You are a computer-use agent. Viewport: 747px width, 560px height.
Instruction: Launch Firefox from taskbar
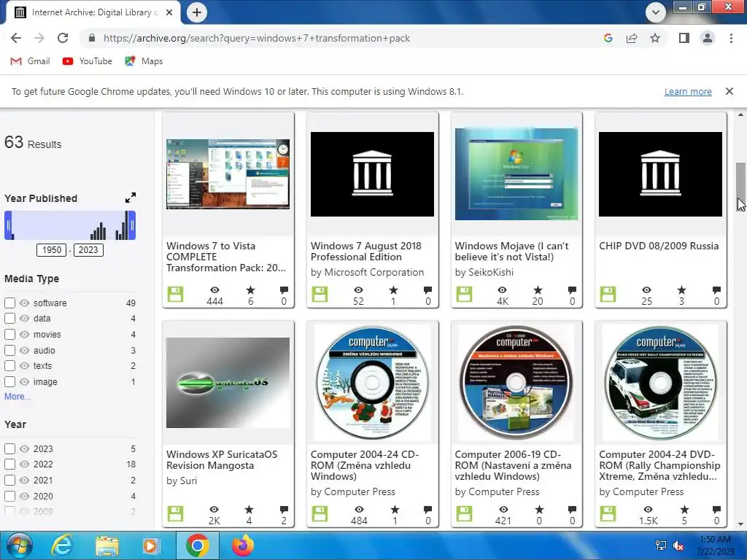pos(242,545)
